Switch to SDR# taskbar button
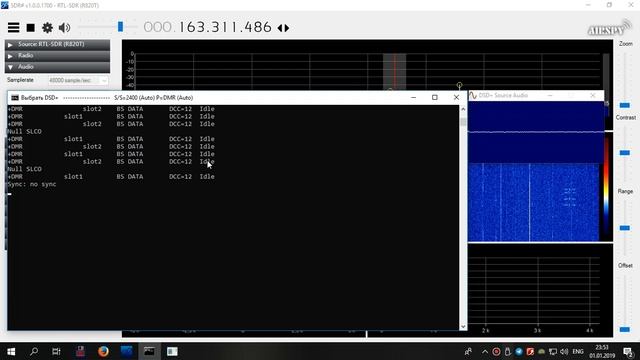Viewport: 640px width, 360px height. pyautogui.click(x=127, y=351)
